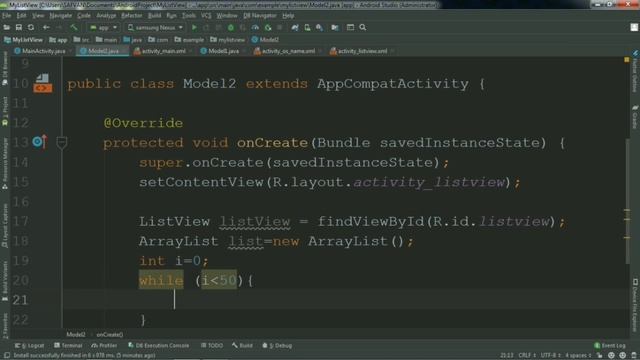Open the Logcat tool window button
640x360 pixels.
click(x=29, y=345)
